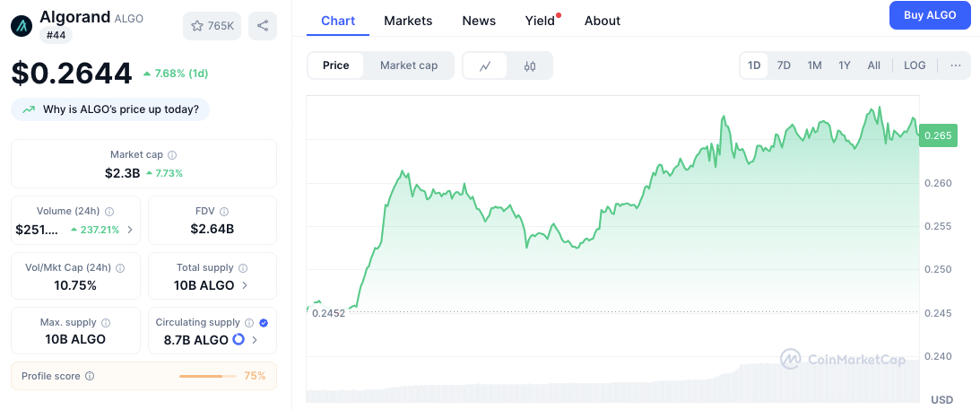The width and height of the screenshot is (980, 410).
Task: Toggle the LOG scale option
Action: (915, 65)
